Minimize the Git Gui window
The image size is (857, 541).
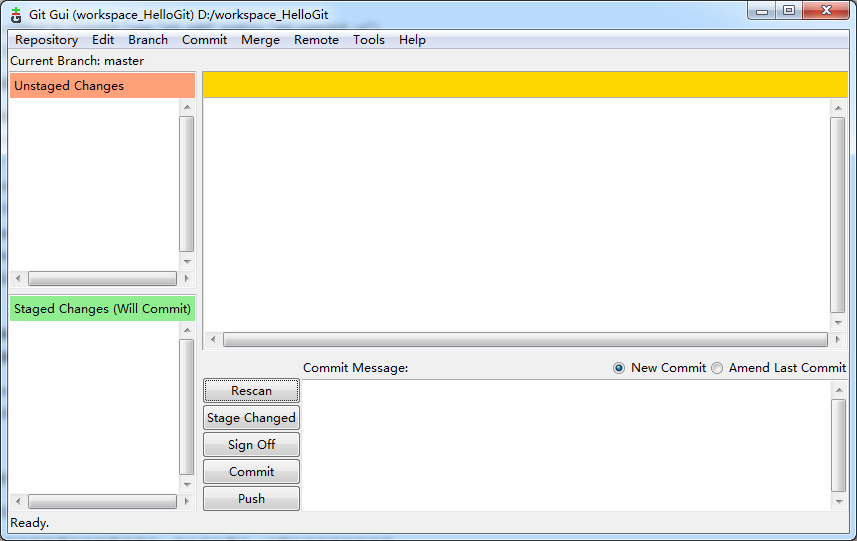click(x=762, y=11)
